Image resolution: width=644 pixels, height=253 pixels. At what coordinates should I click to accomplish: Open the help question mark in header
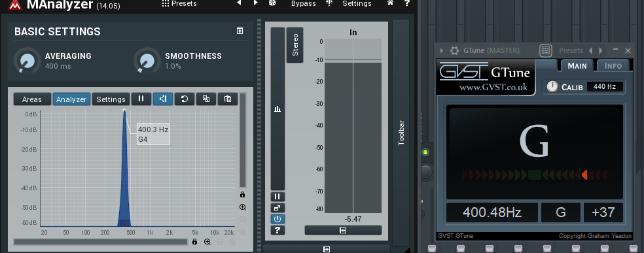click(406, 3)
